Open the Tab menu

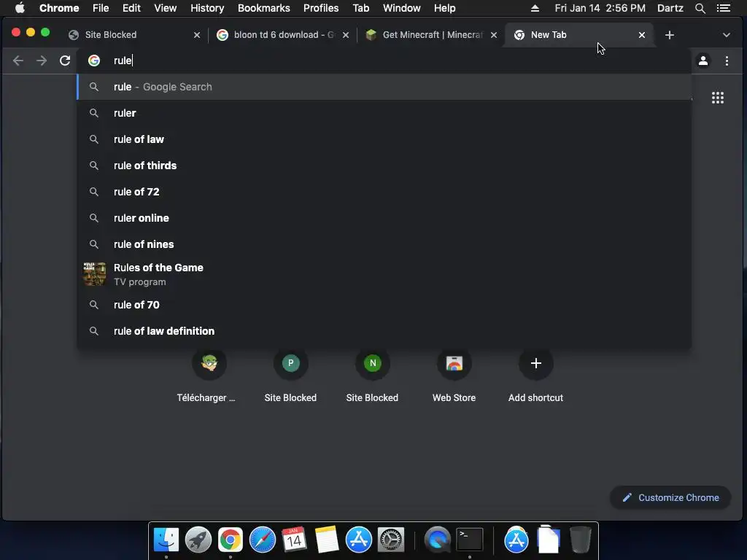(360, 8)
